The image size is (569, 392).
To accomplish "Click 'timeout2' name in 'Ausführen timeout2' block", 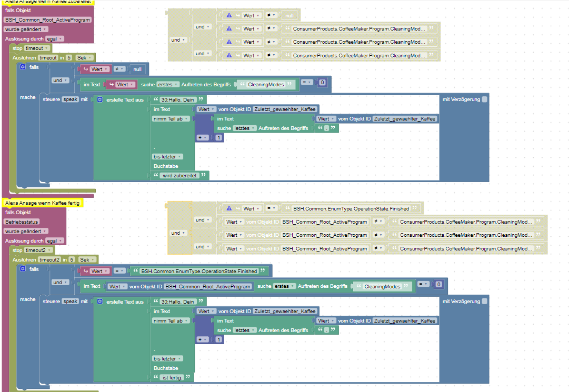I will pyautogui.click(x=49, y=259).
